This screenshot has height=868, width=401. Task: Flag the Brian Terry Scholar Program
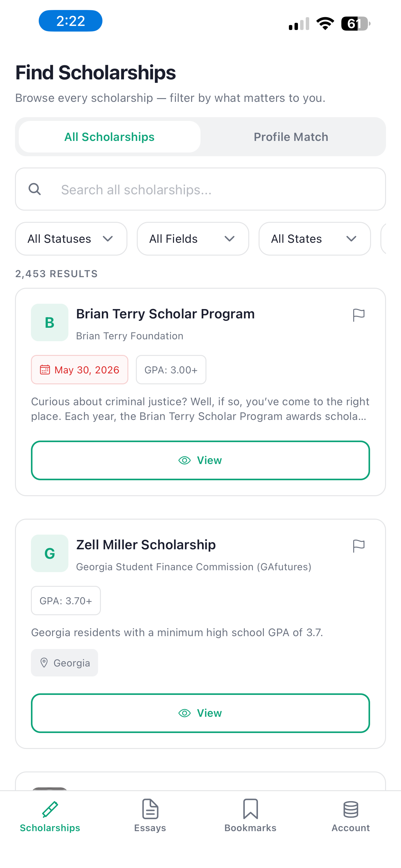pos(359,315)
